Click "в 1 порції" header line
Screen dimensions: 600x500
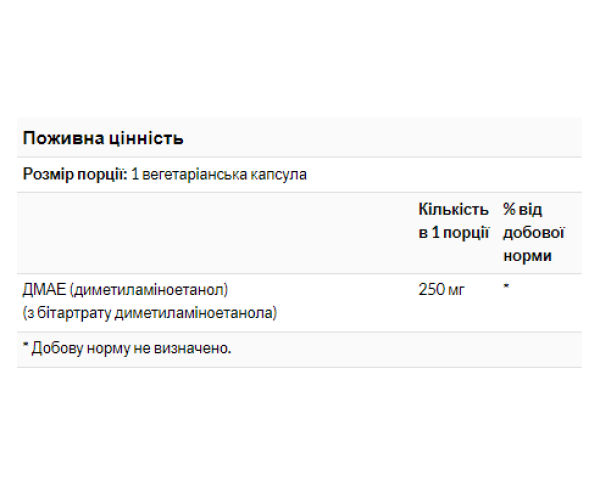pos(453,233)
